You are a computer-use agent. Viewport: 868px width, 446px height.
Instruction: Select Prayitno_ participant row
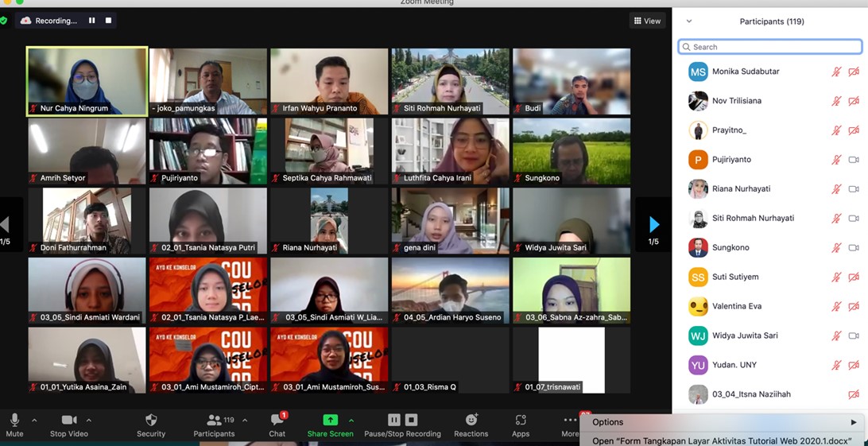[x=770, y=130]
